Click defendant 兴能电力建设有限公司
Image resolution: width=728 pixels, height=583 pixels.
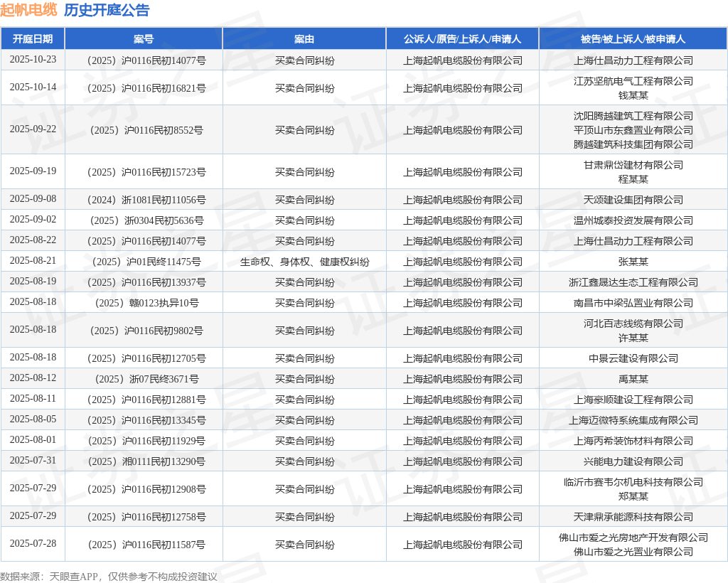[633, 462]
